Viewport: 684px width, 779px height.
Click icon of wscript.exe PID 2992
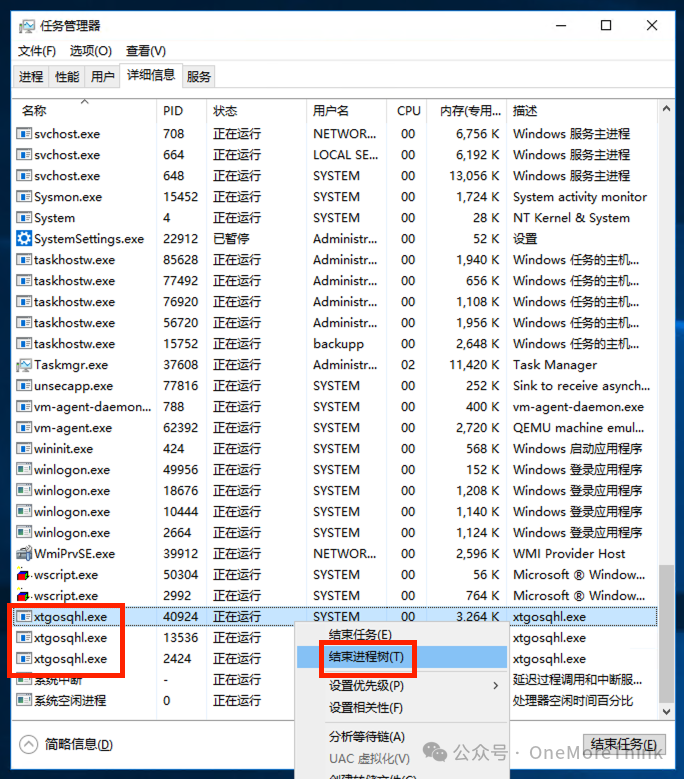click(x=23, y=595)
